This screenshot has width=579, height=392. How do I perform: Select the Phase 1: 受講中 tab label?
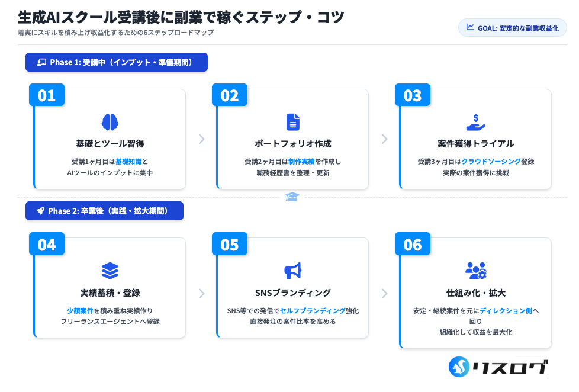pos(117,62)
